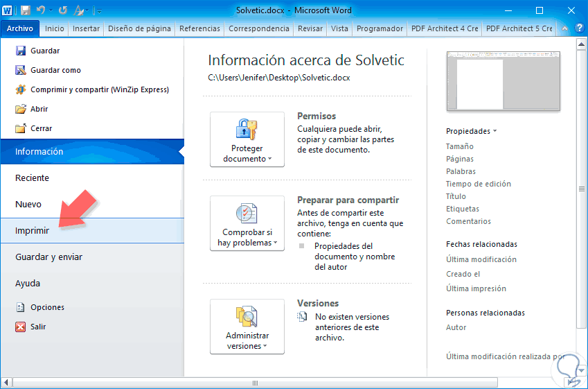This screenshot has width=588, height=389.
Task: Open the Reciente section
Action: [92, 178]
